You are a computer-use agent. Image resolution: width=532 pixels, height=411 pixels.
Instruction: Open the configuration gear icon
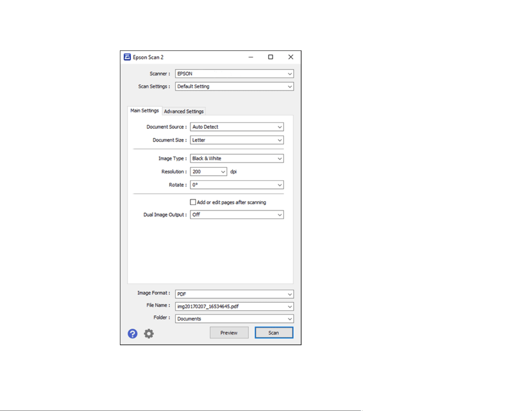coord(149,333)
